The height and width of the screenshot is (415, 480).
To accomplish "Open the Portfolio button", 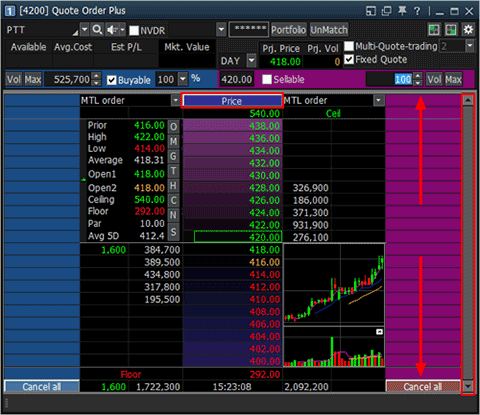I will 288,30.
